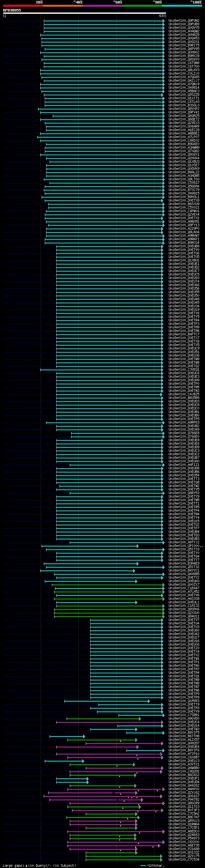Select hit label UniRef100_C1EA47
The height and width of the screenshot is (868, 205).
(184, 588)
